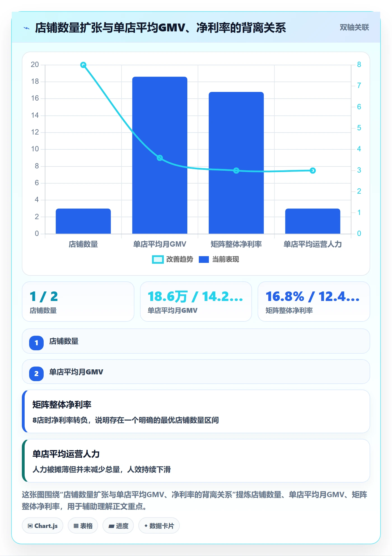This screenshot has height=556, width=392.
Task: Toggle the 当前表现 legend swatch
Action: click(204, 260)
